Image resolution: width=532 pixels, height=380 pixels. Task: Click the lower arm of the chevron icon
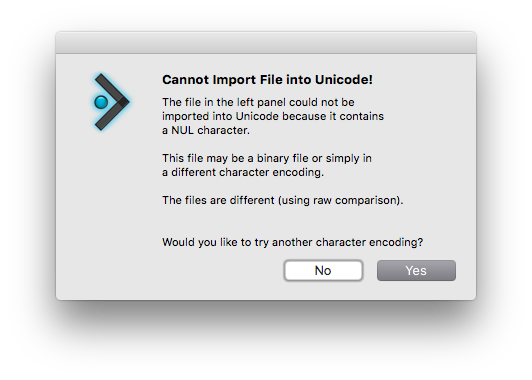point(110,116)
